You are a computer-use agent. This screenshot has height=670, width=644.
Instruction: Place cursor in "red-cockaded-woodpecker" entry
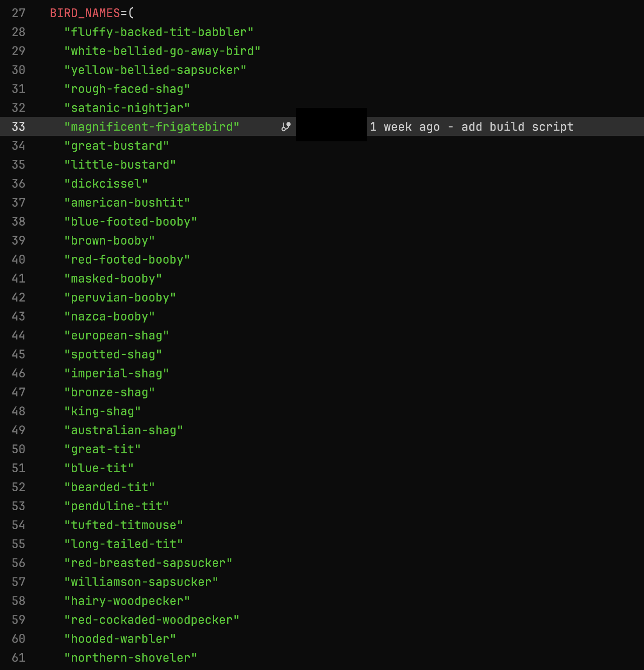tap(152, 620)
